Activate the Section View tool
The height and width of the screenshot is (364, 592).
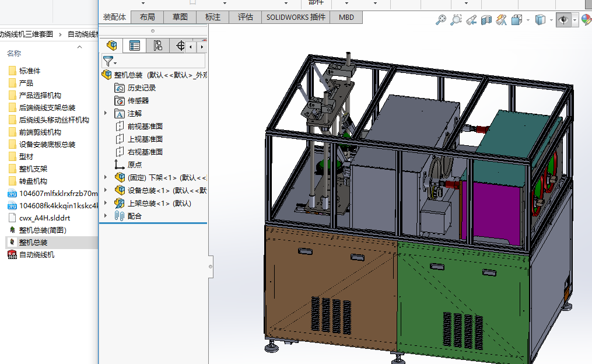coord(486,20)
